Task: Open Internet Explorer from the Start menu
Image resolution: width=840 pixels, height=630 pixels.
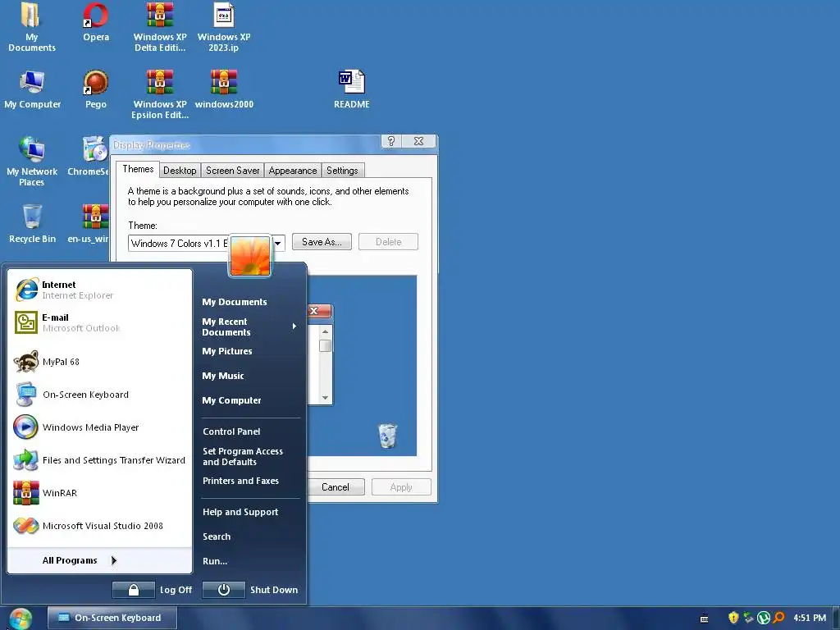Action: coord(99,290)
